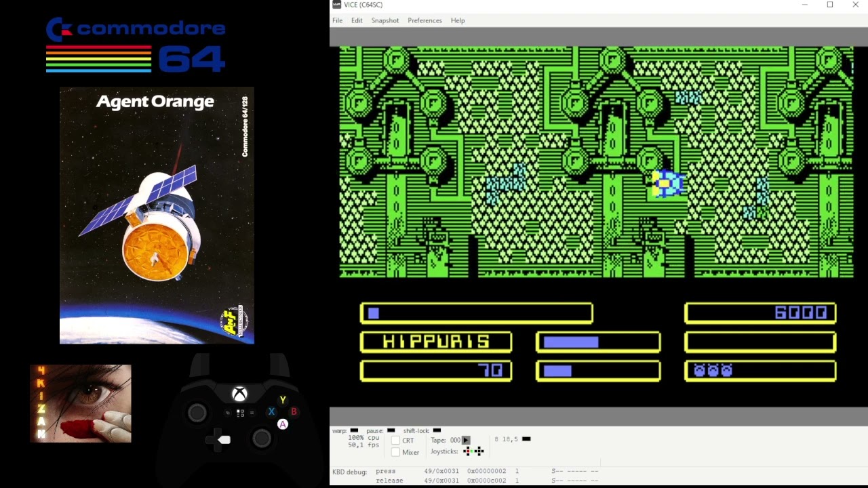
Task: Click the KBD debug label
Action: coord(349,472)
